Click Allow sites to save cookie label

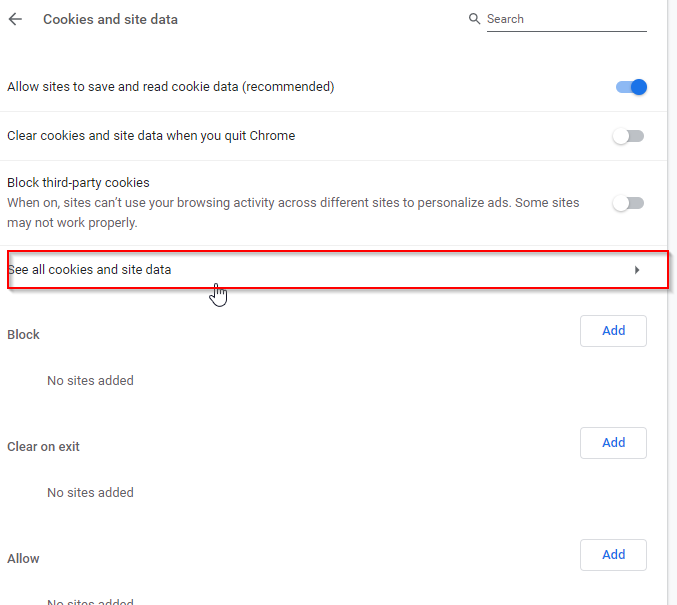[171, 87]
